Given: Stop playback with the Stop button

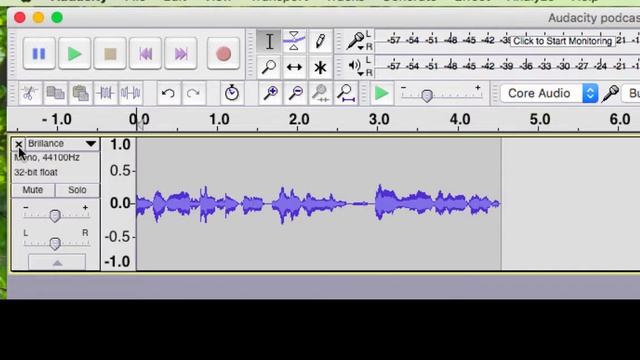Looking at the screenshot, I should [x=110, y=53].
